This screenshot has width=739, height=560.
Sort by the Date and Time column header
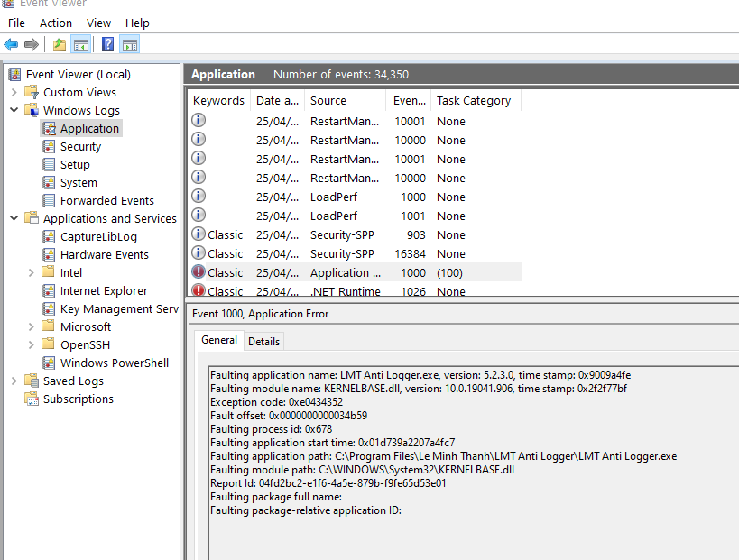click(x=278, y=101)
